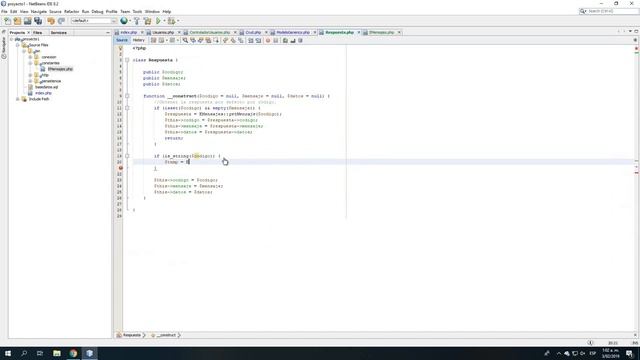Open the Debug Project dropdown arrow

[178, 21]
